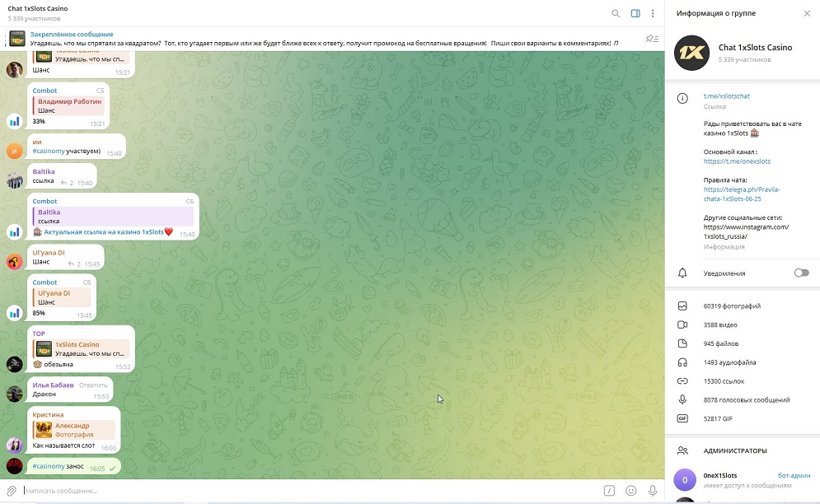Click the video camera icon
820x504 pixels.
[x=682, y=324]
